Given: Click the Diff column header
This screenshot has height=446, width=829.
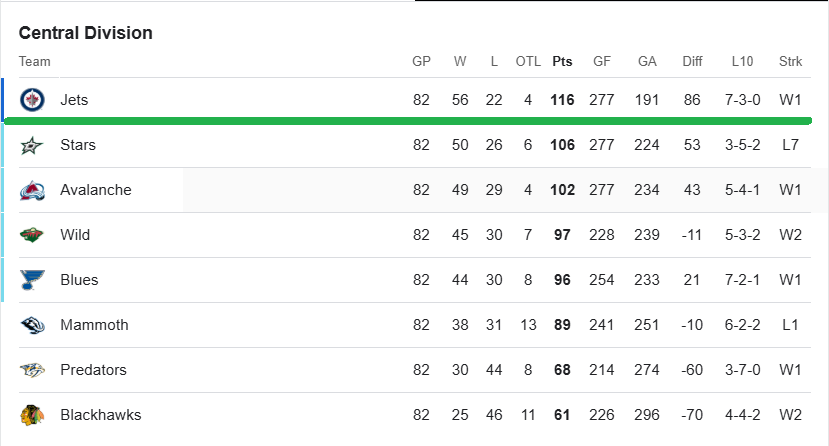Looking at the screenshot, I should [x=692, y=61].
